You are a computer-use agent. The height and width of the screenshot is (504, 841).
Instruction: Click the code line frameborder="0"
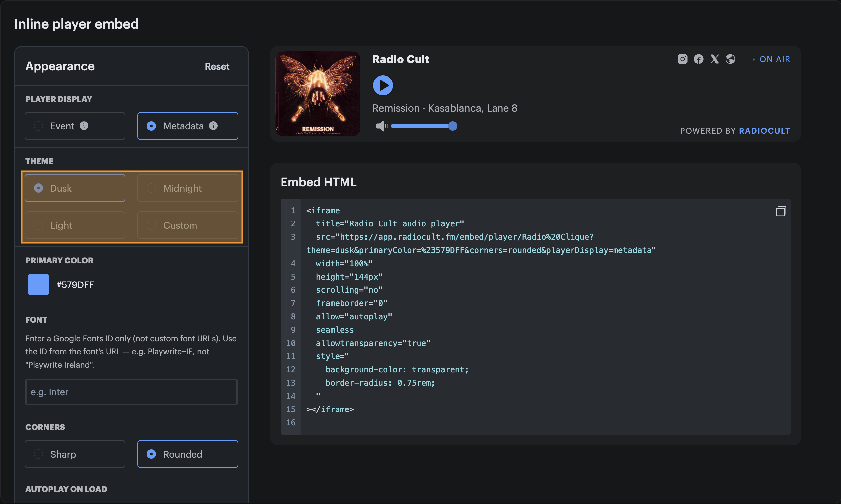tap(351, 303)
